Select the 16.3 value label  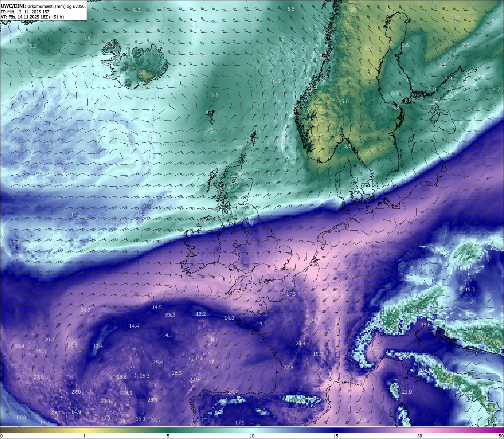point(145,376)
